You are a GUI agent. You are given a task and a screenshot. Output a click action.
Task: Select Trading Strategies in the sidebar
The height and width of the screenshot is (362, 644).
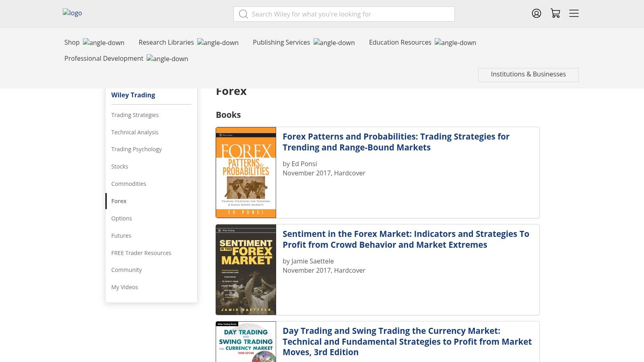pyautogui.click(x=135, y=115)
